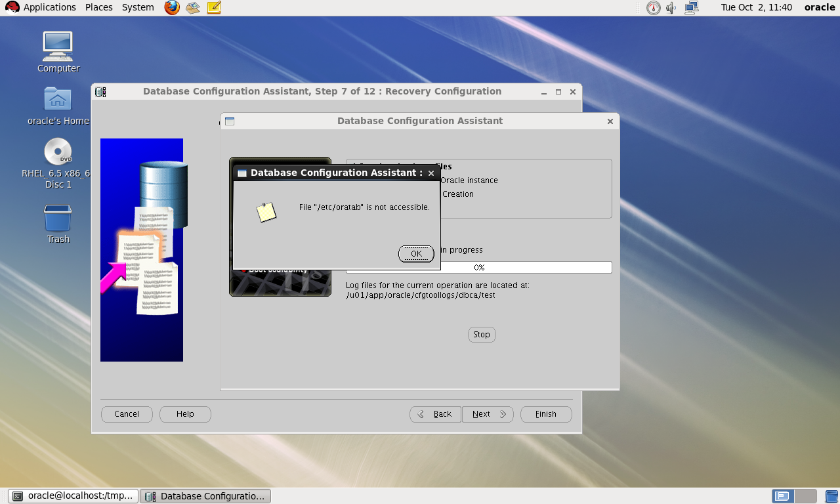Open the error dialog's window menu icon
The width and height of the screenshot is (840, 504).
242,173
